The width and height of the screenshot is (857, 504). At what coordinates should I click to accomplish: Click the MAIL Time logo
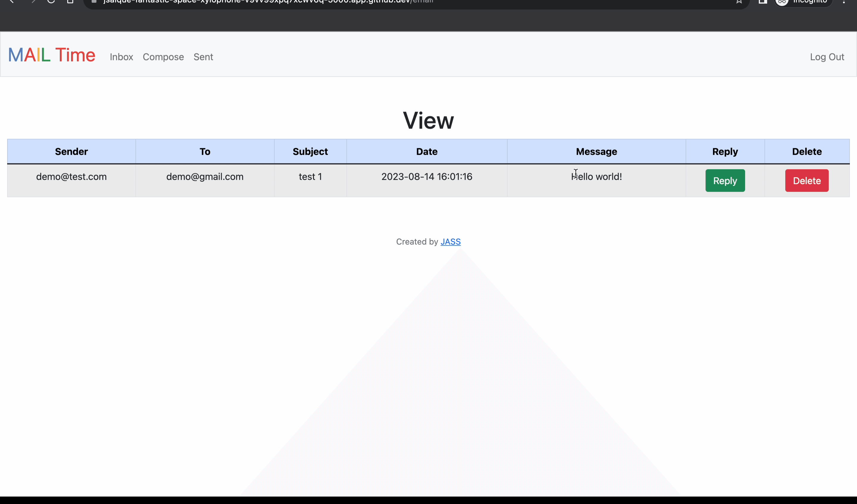pos(51,55)
